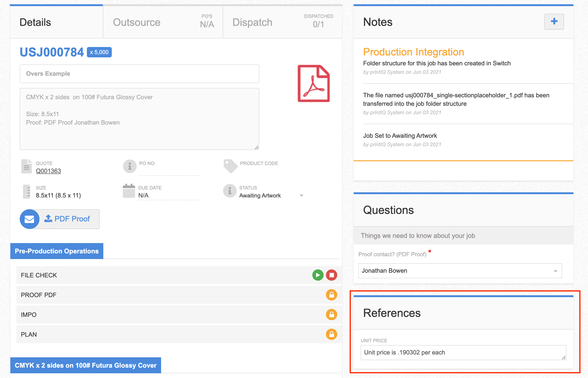The image size is (588, 378).
Task: Open the red PDF document icon
Action: 313,83
